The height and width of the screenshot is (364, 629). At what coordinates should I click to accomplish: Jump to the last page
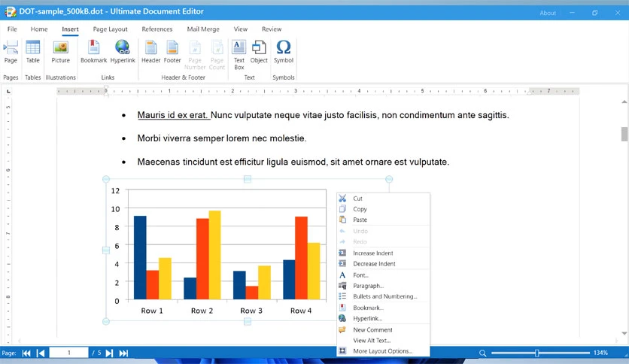(x=123, y=353)
